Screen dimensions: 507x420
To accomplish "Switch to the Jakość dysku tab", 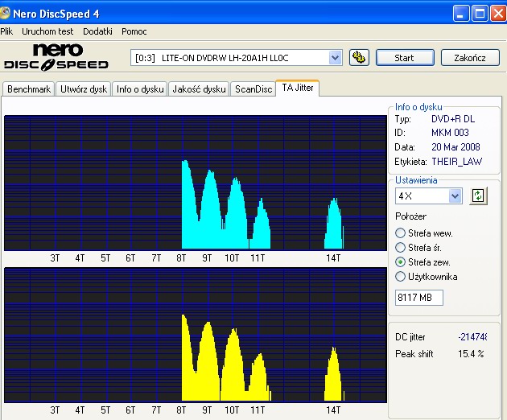I will click(199, 89).
